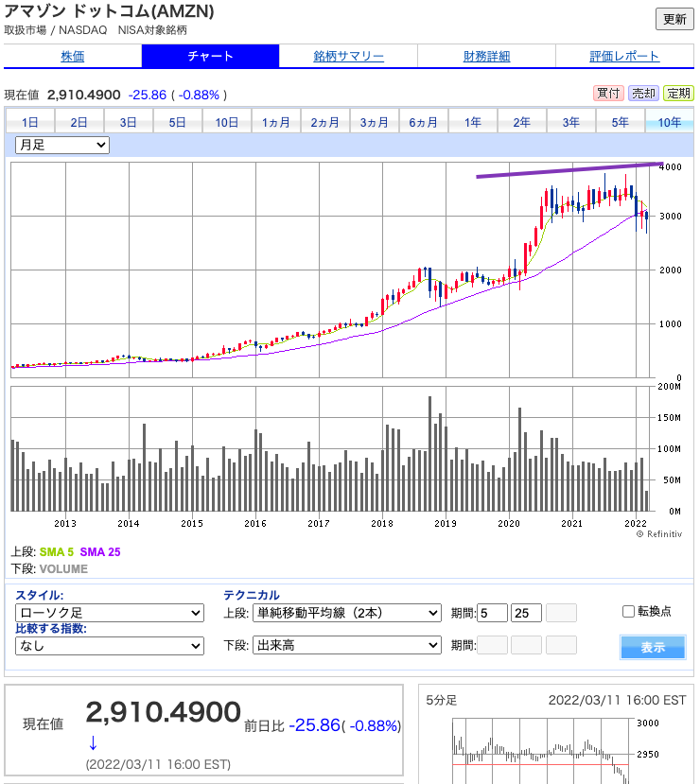700x784 pixels.
Task: Open the 比較する指数 なし dropdown
Action: click(x=110, y=646)
